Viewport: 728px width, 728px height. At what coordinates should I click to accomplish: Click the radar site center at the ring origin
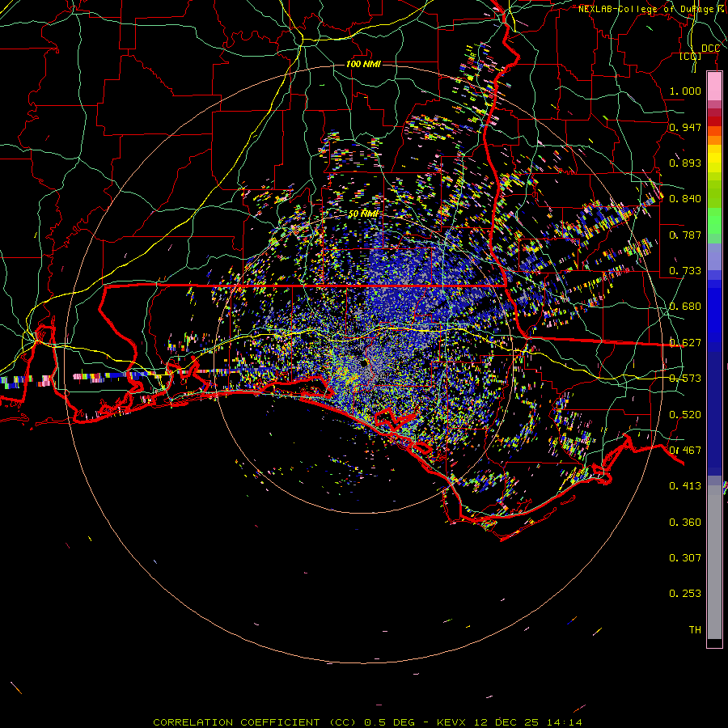pyautogui.click(x=363, y=363)
